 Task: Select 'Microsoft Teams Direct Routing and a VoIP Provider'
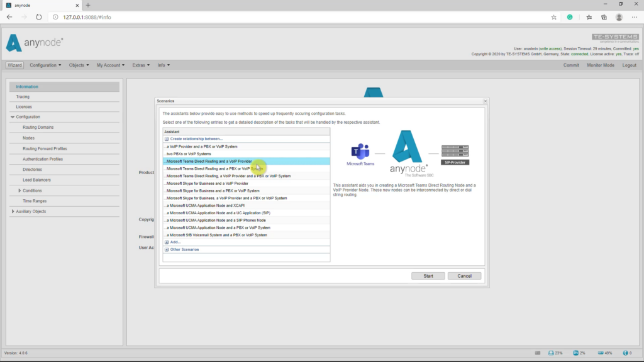tap(247, 162)
